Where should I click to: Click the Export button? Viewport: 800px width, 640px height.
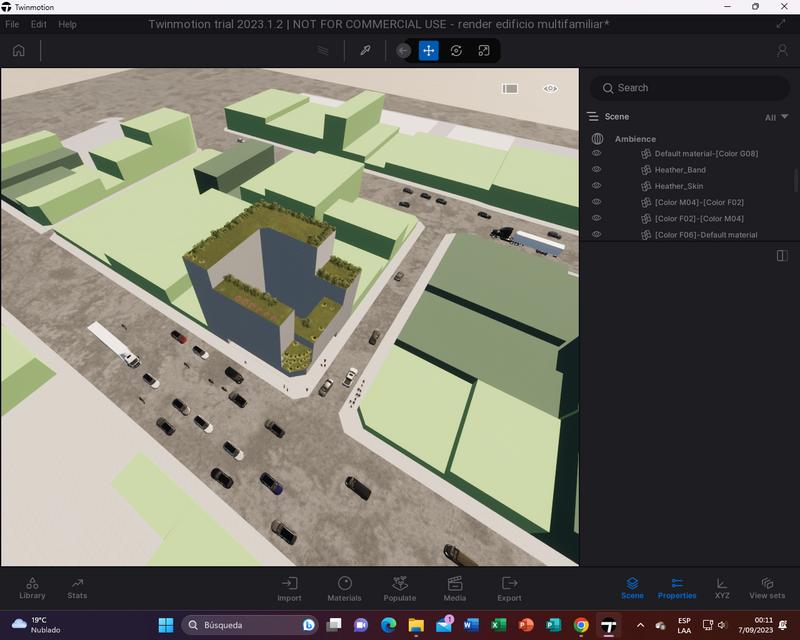[509, 588]
